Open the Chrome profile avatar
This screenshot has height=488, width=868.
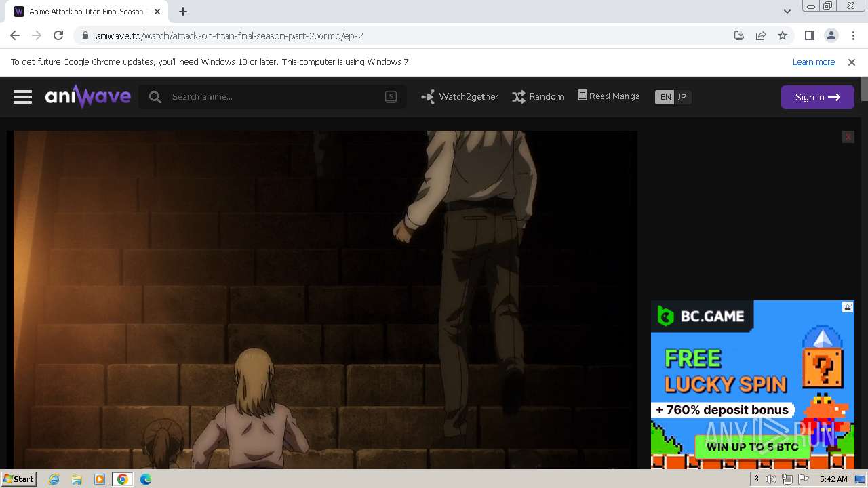(831, 35)
